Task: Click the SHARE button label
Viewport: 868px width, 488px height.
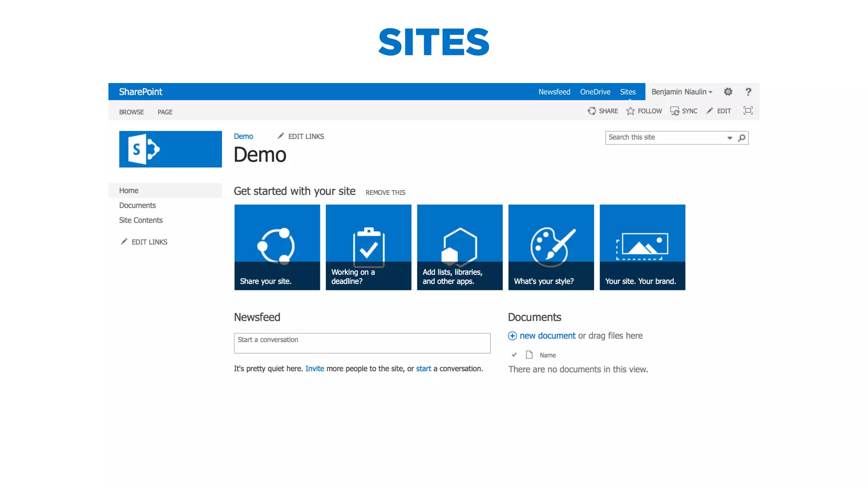Action: tap(608, 111)
